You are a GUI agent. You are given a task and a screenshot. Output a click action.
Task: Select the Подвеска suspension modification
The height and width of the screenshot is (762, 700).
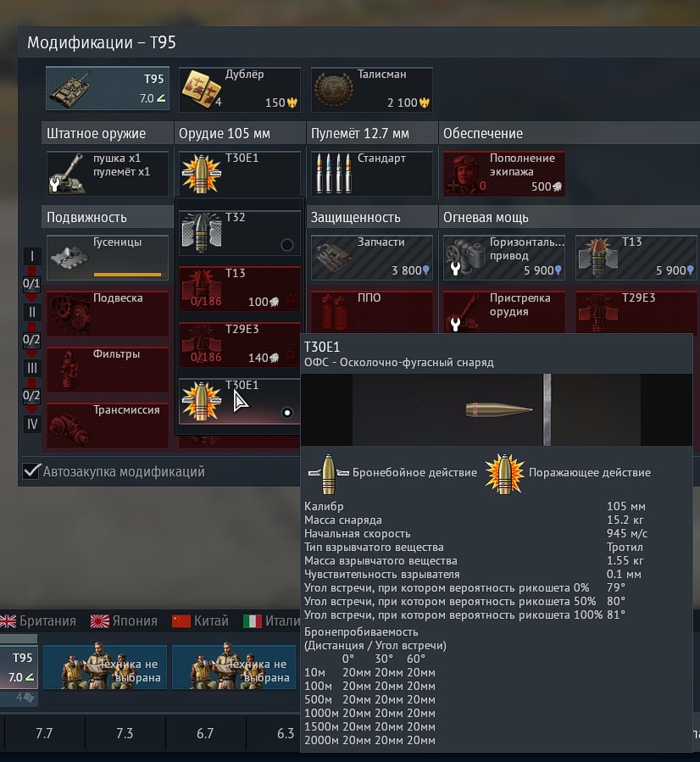(x=108, y=314)
